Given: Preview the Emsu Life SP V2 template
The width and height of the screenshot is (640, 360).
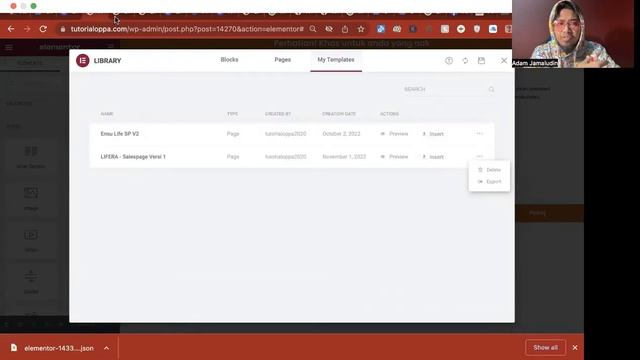Looking at the screenshot, I should pyautogui.click(x=394, y=134).
